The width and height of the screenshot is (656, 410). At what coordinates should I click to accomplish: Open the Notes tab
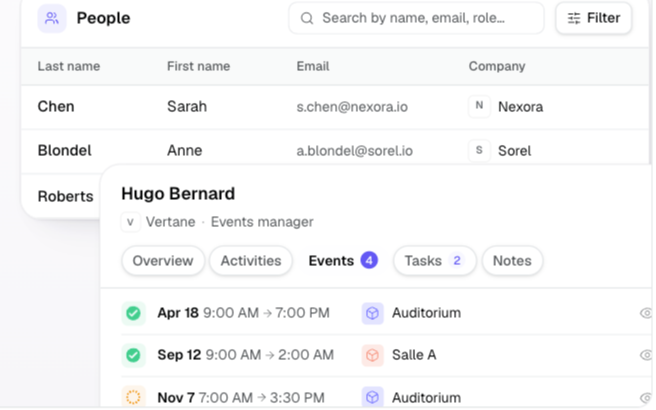point(512,261)
